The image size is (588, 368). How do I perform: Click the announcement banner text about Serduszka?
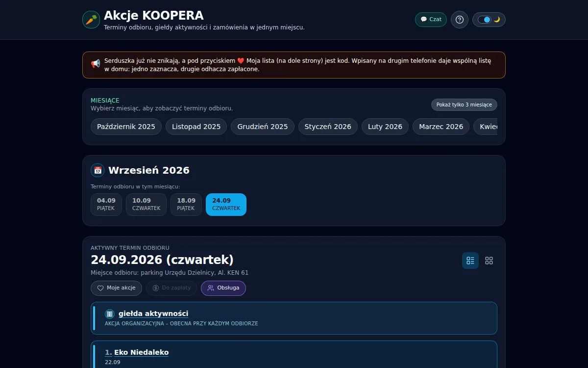pyautogui.click(x=297, y=65)
